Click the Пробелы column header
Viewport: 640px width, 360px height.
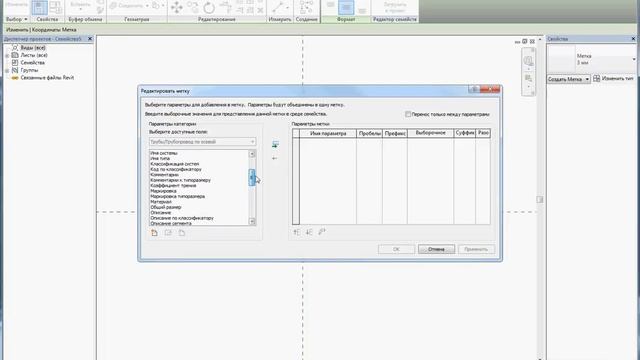coord(369,133)
